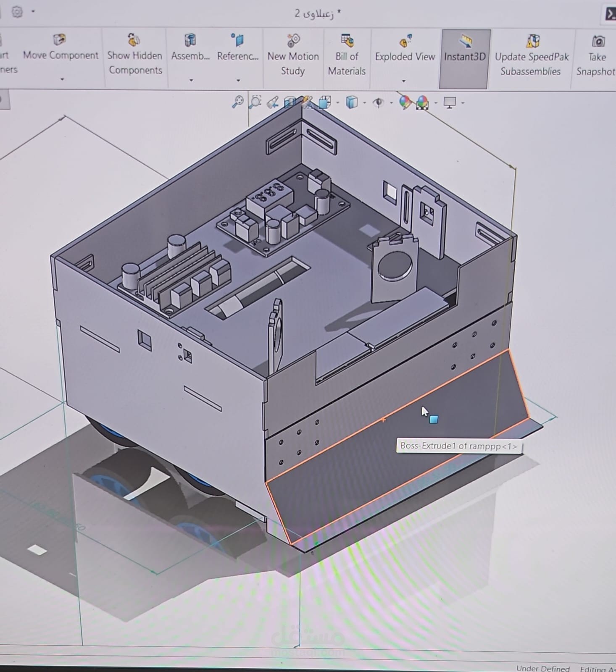Click the Edit Appearance color ball icon
The width and height of the screenshot is (616, 672).
click(x=405, y=102)
